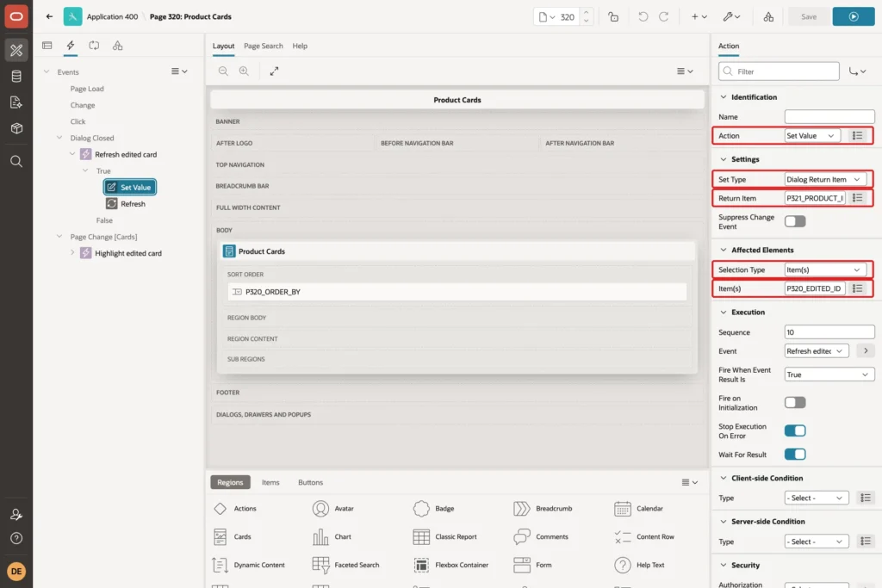
Task: Redo the last change
Action: pyautogui.click(x=664, y=17)
